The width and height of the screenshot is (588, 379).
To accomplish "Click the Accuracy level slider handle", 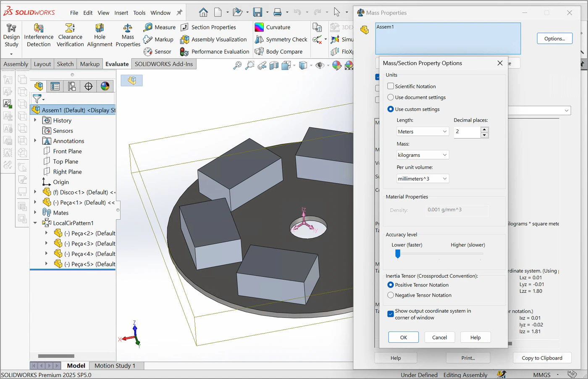I will coord(397,254).
